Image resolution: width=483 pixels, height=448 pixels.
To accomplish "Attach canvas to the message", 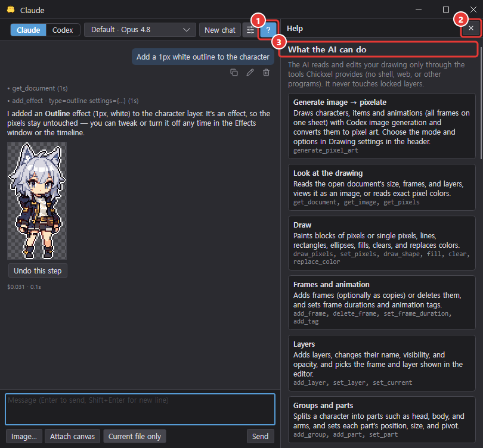I will [72, 436].
